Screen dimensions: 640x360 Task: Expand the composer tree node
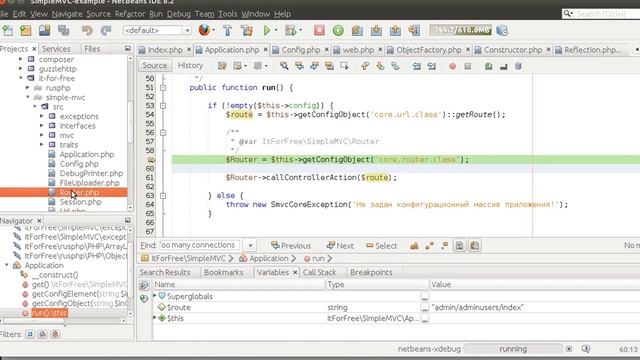pyautogui.click(x=21, y=59)
